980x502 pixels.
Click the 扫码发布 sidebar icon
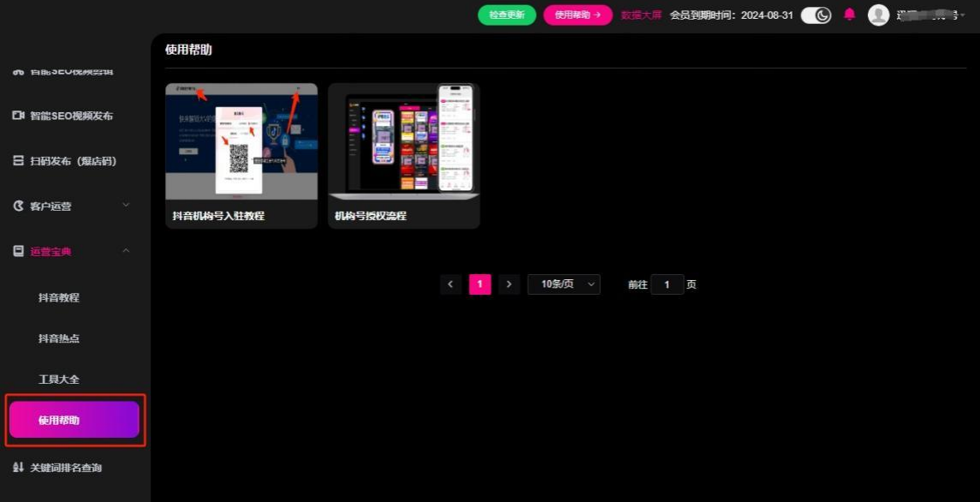click(18, 161)
